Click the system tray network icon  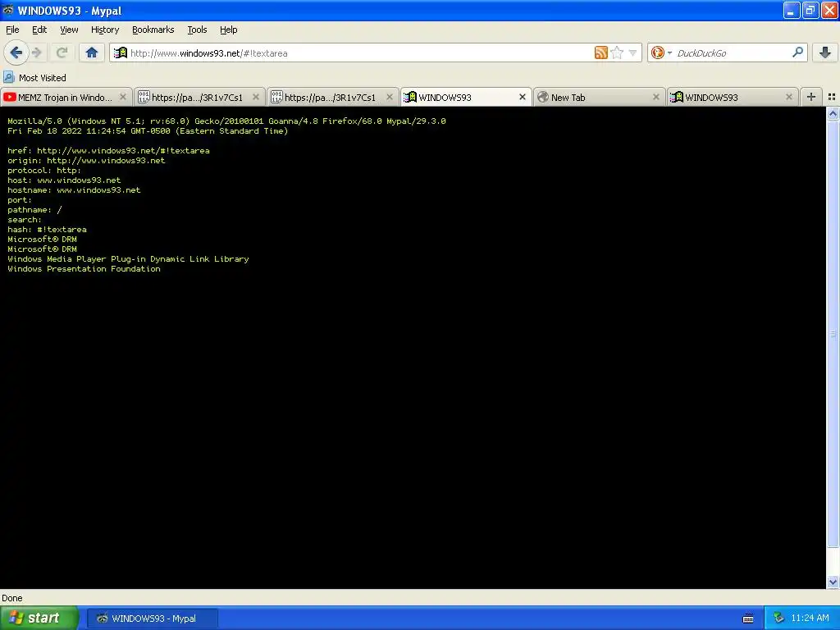point(778,619)
